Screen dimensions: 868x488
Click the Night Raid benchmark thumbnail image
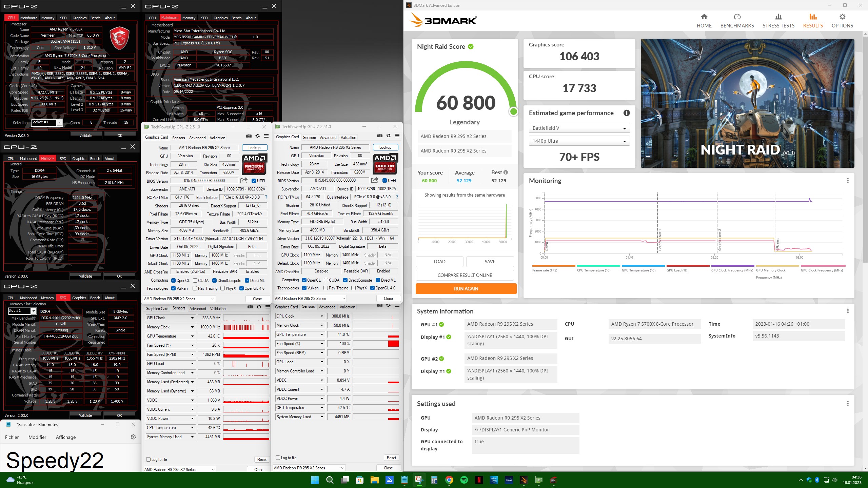click(747, 103)
